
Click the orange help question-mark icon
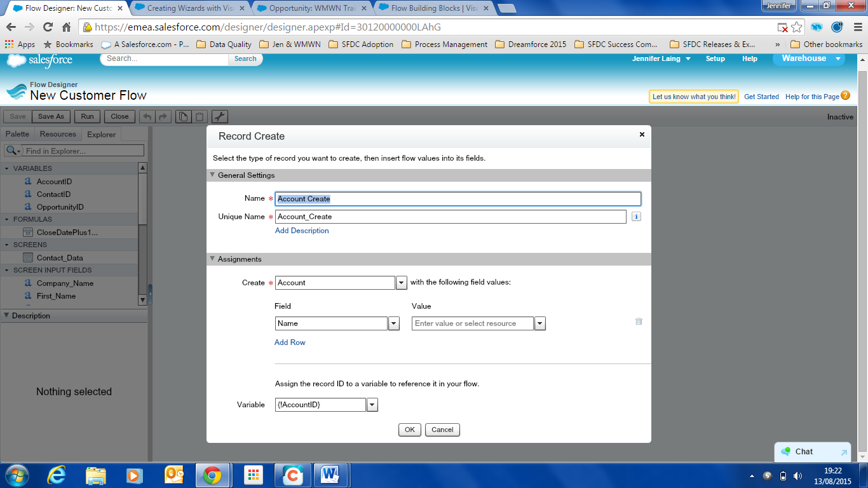(x=845, y=96)
